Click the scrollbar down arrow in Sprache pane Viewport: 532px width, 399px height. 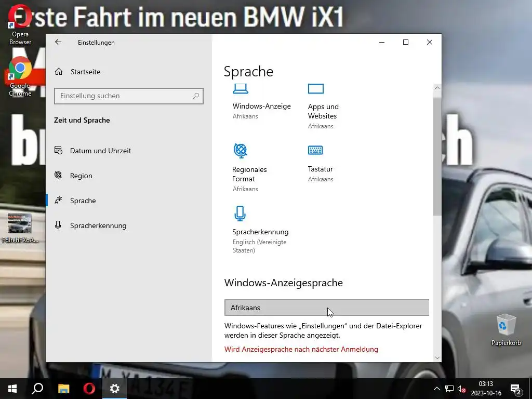point(437,357)
